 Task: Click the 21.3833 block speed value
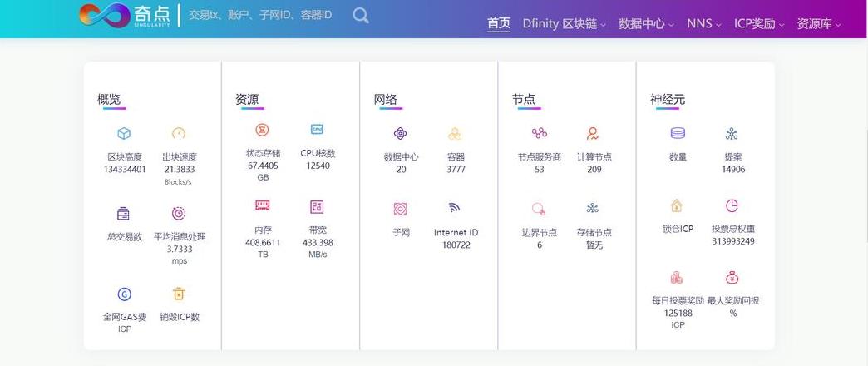[x=180, y=170]
